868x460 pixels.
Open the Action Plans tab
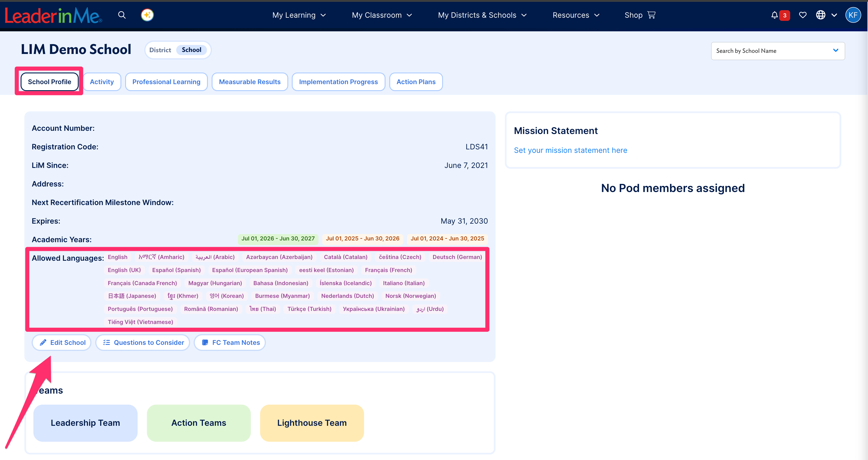(x=416, y=82)
